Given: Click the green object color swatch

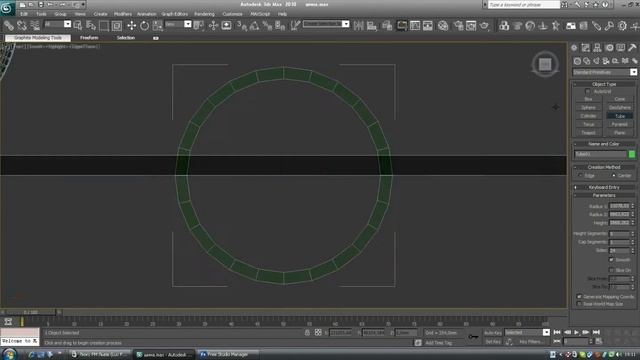Looking at the screenshot, I should pyautogui.click(x=631, y=154).
